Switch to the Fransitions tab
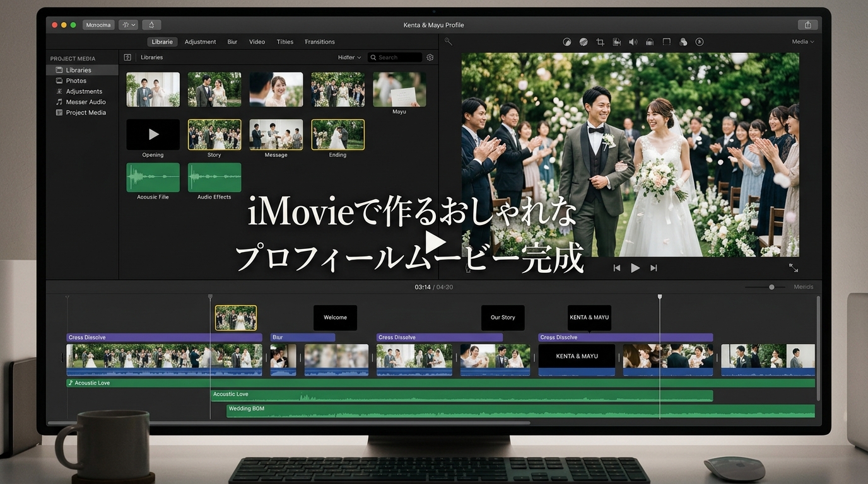 tap(320, 42)
